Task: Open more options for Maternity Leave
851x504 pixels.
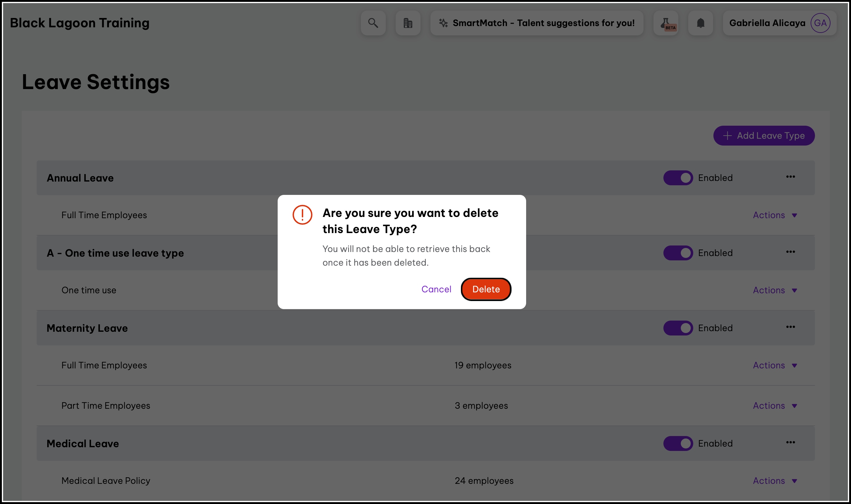Action: (x=790, y=327)
